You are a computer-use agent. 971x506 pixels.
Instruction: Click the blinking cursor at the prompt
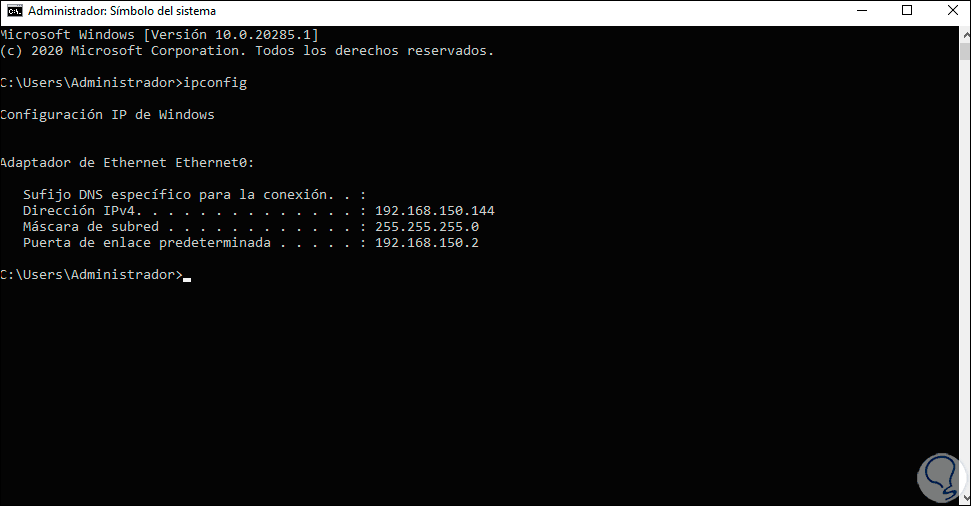click(187, 279)
